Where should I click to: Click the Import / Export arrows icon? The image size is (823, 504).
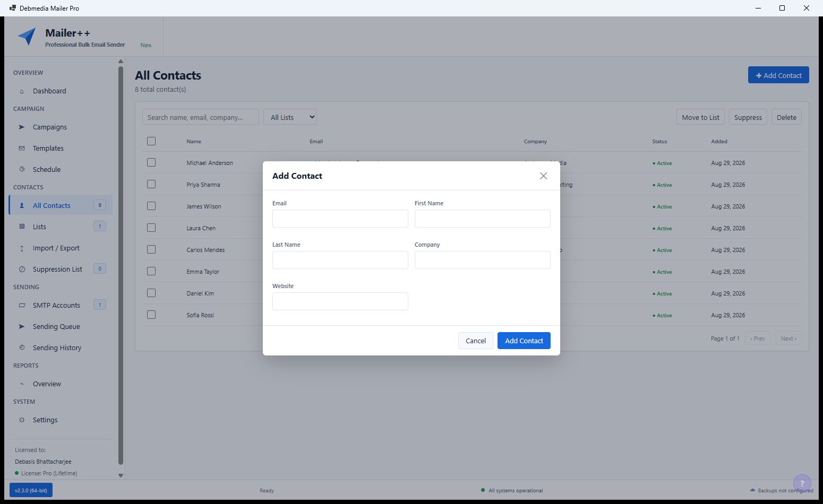(22, 248)
